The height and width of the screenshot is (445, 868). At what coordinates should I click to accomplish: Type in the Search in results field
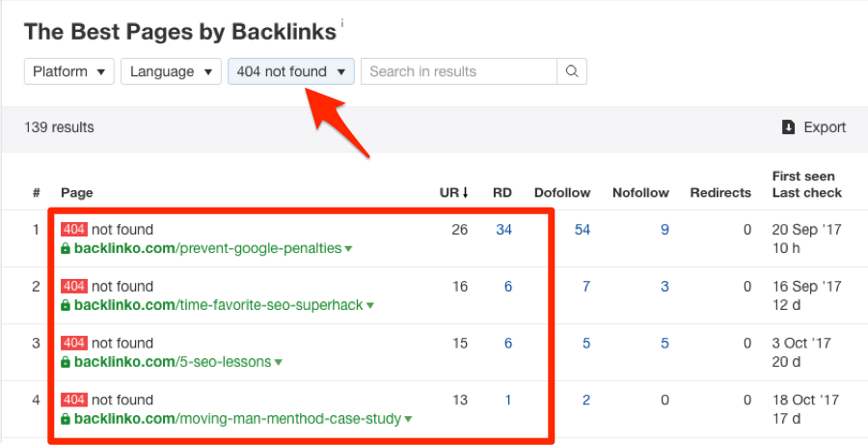(x=459, y=71)
